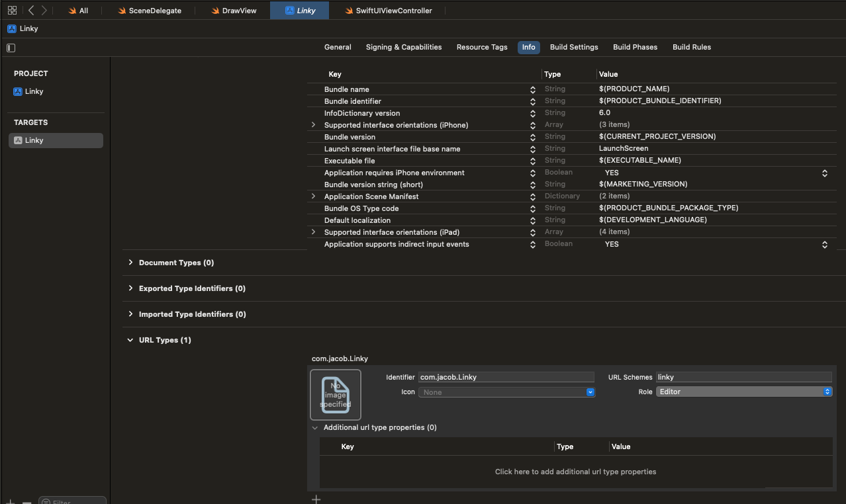Select the $(CURRENT_PROJECT_VERSION) value
This screenshot has width=846, height=504.
(x=657, y=136)
